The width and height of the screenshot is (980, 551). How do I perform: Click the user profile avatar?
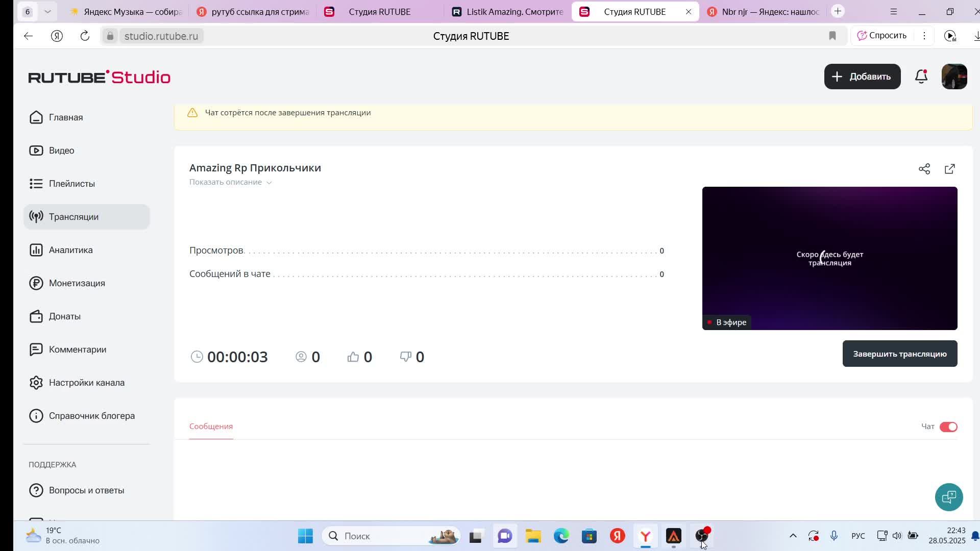953,77
